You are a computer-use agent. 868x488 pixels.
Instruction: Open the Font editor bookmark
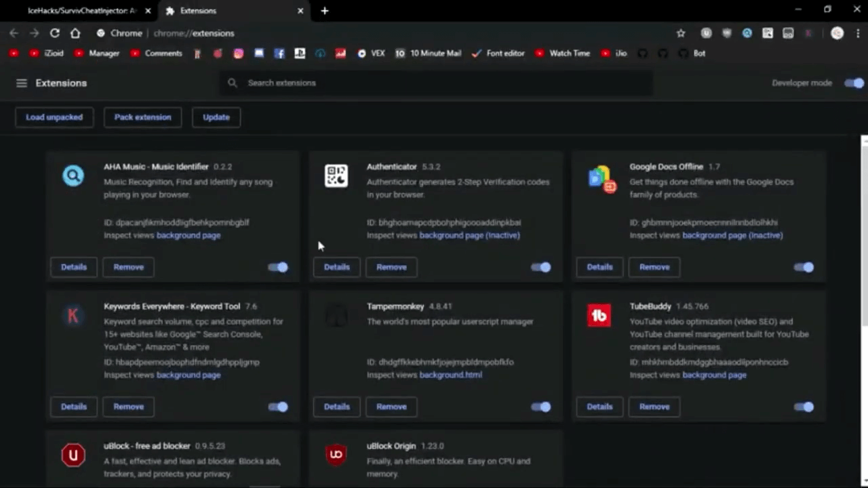click(498, 53)
